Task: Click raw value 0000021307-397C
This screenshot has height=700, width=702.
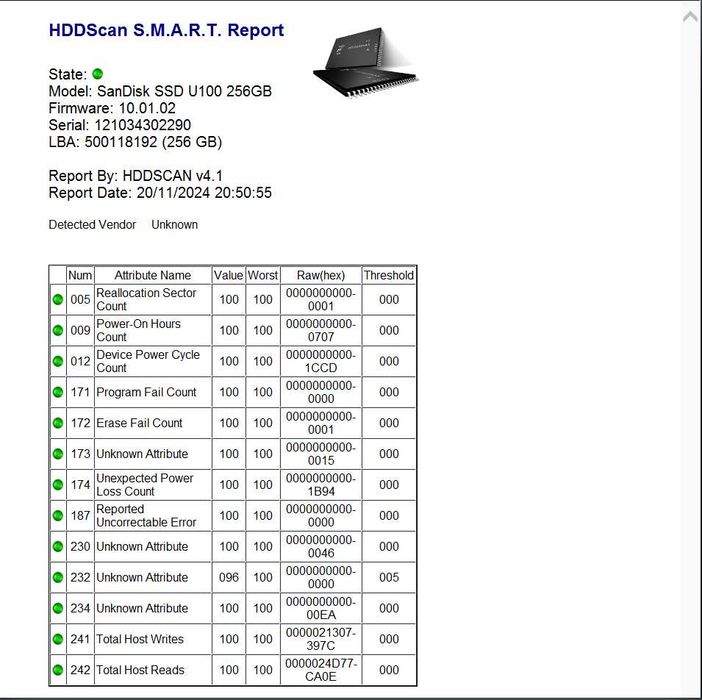Action: 321,639
